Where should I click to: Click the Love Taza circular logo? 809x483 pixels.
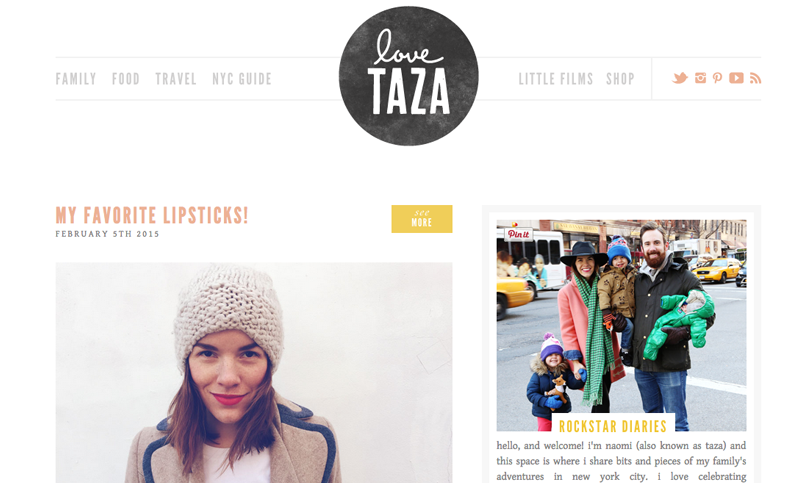tap(409, 76)
